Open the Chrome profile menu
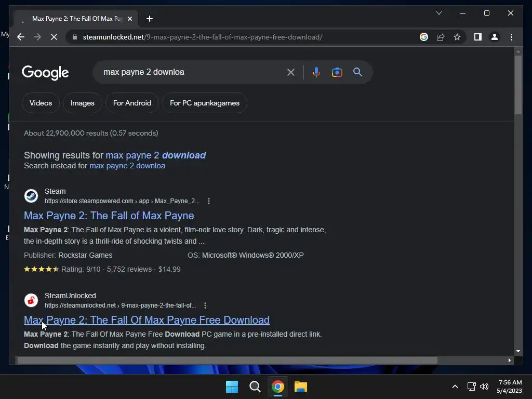532x399 pixels. [x=495, y=37]
